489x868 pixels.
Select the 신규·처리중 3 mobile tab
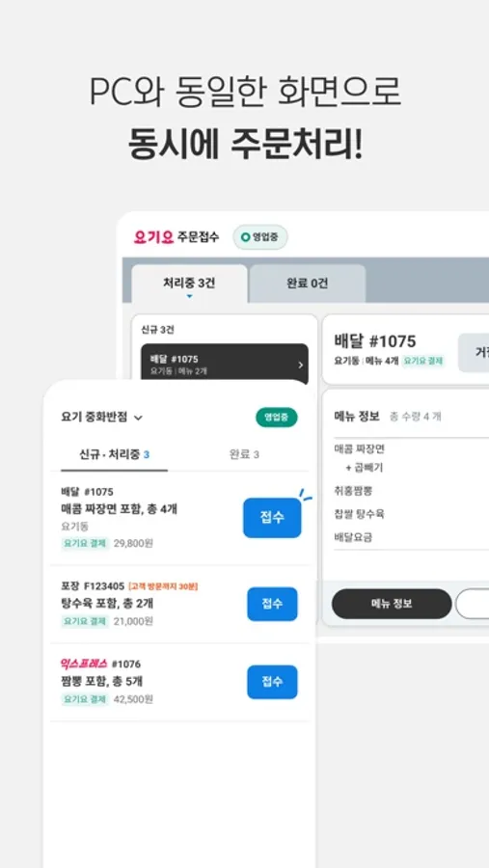(x=115, y=454)
